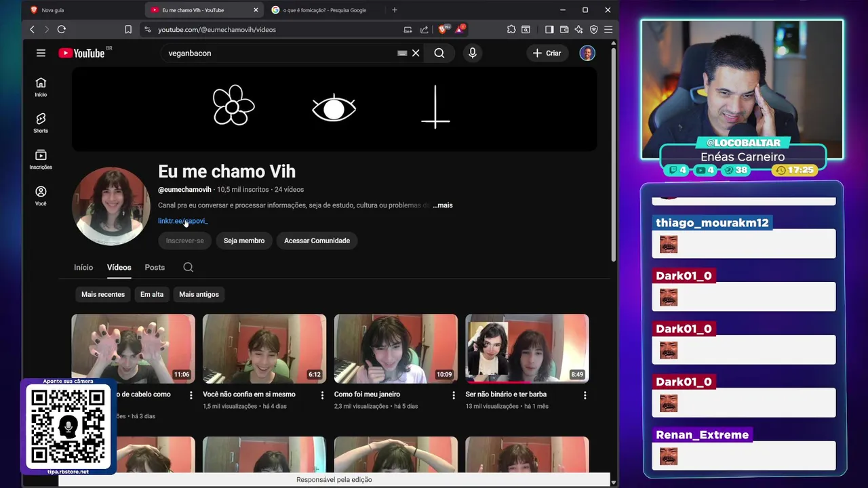Close the Eu me chamo Vih tab

[256, 10]
